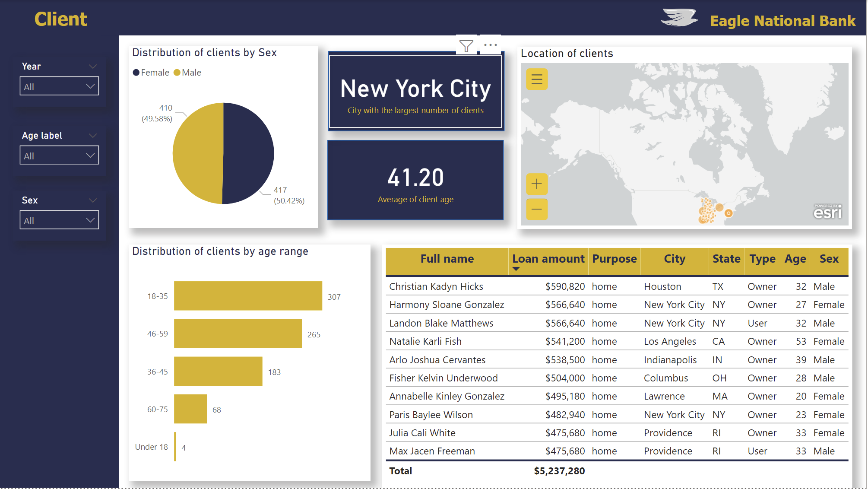
Task: Open the More options ellipsis menu
Action: 490,44
